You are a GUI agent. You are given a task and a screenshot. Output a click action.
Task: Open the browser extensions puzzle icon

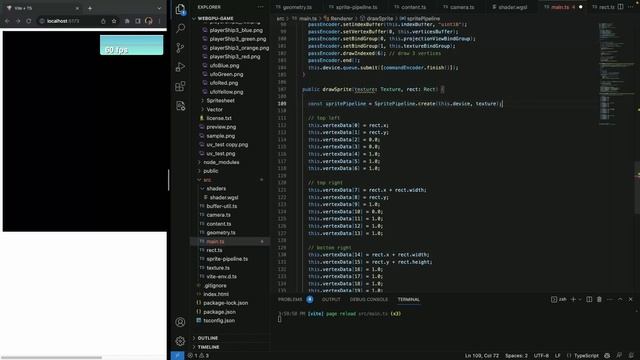pos(127,21)
